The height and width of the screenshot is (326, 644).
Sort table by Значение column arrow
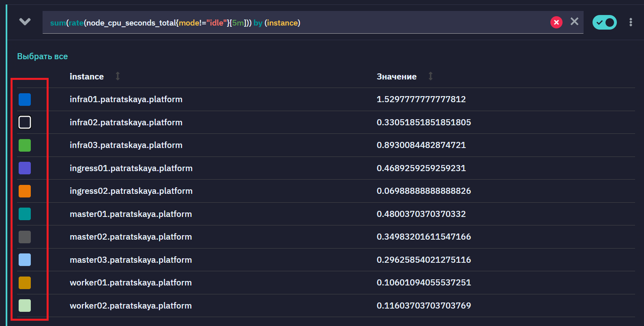(430, 76)
